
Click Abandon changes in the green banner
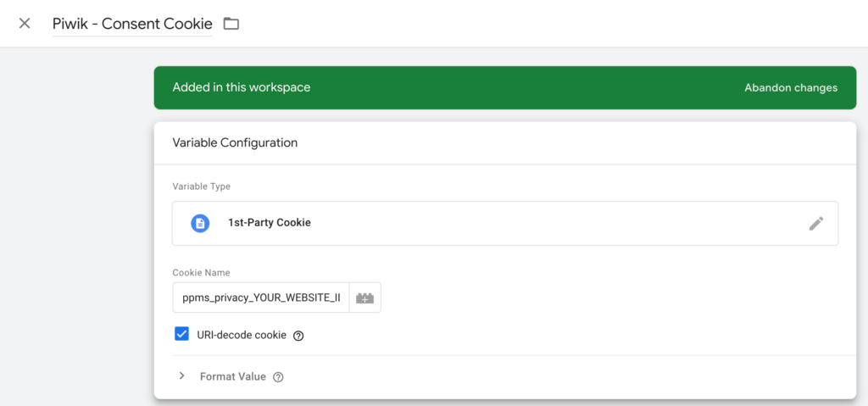(791, 87)
